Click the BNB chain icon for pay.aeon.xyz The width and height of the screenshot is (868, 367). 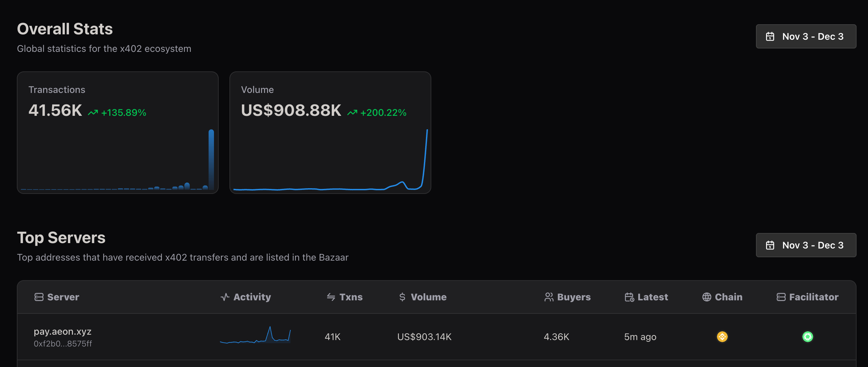[x=722, y=337]
